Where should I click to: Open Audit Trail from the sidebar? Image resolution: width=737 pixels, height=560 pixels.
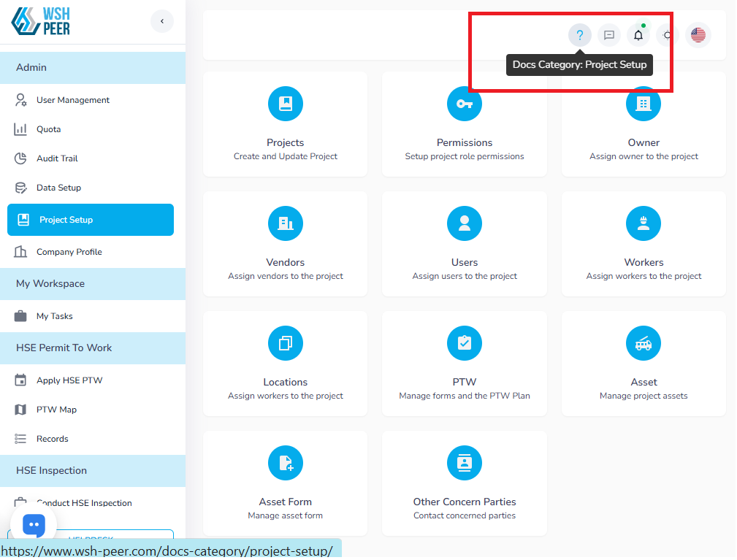pos(57,158)
